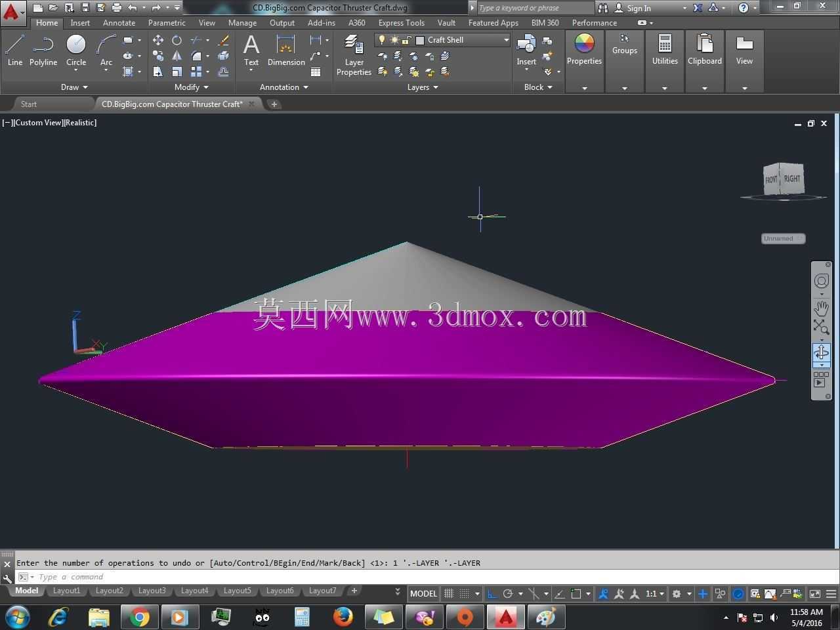Open Layer Properties manager
This screenshot has height=630, width=840.
(354, 55)
